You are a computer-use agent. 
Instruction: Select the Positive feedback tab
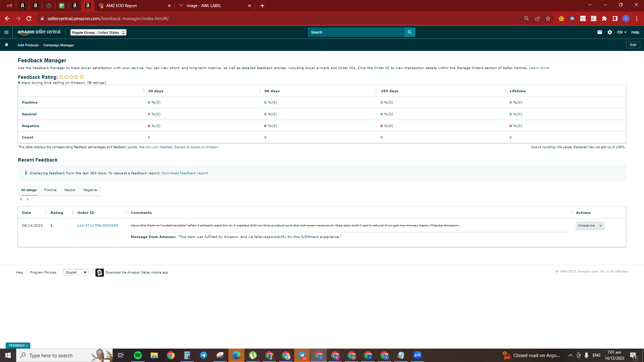50,190
